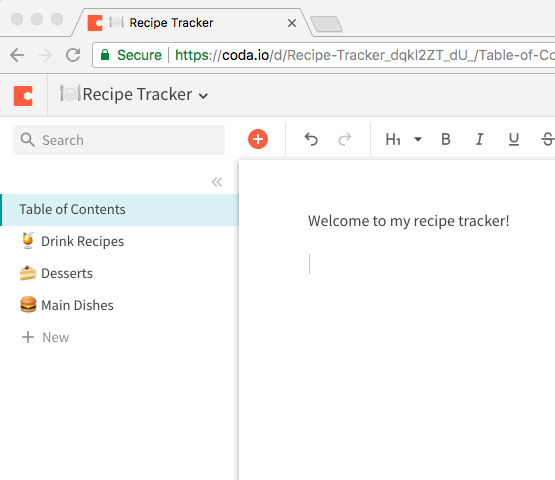Viewport: 555px width, 480px height.
Task: Click the coda.io URL in address bar
Action: pyautogui.click(x=365, y=55)
